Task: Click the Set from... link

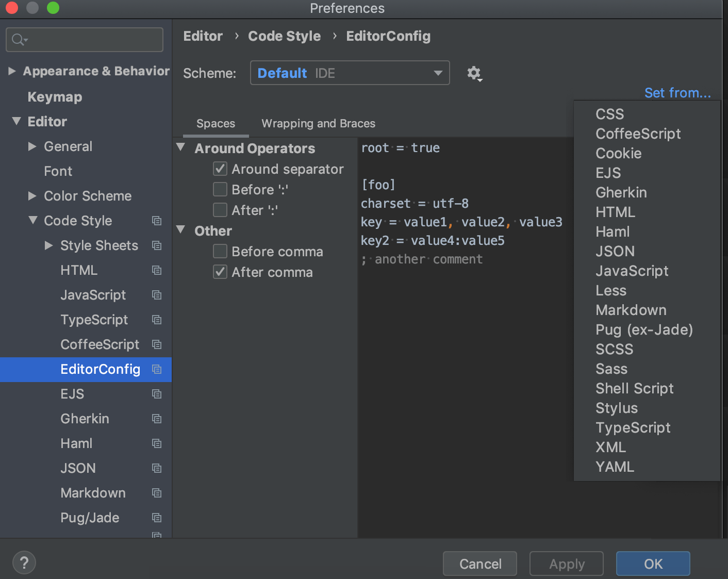Action: pyautogui.click(x=677, y=93)
